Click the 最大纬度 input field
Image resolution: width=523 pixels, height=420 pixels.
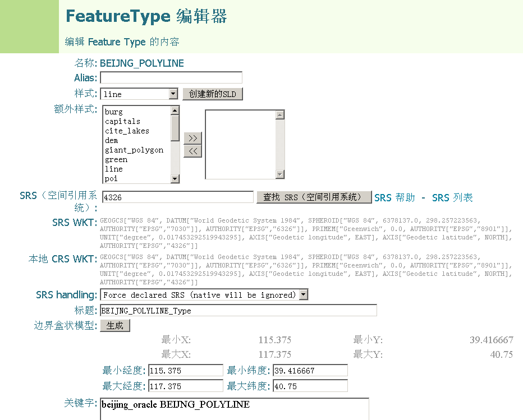click(x=310, y=386)
